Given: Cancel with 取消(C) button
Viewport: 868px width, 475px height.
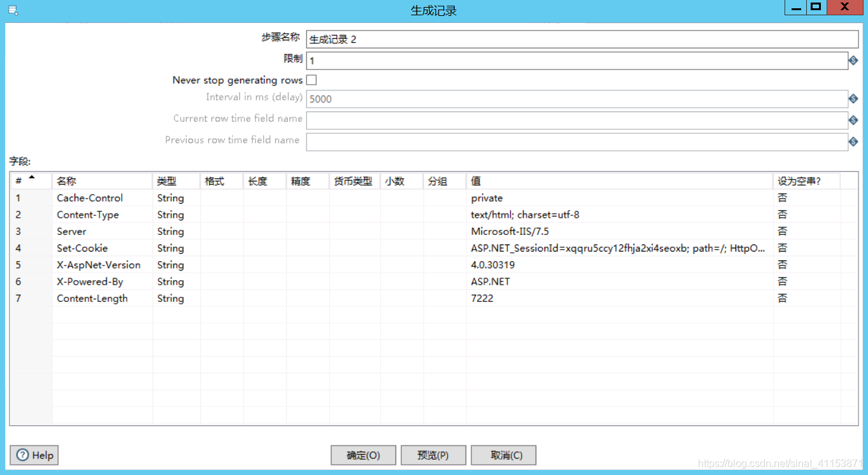Looking at the screenshot, I should (504, 455).
